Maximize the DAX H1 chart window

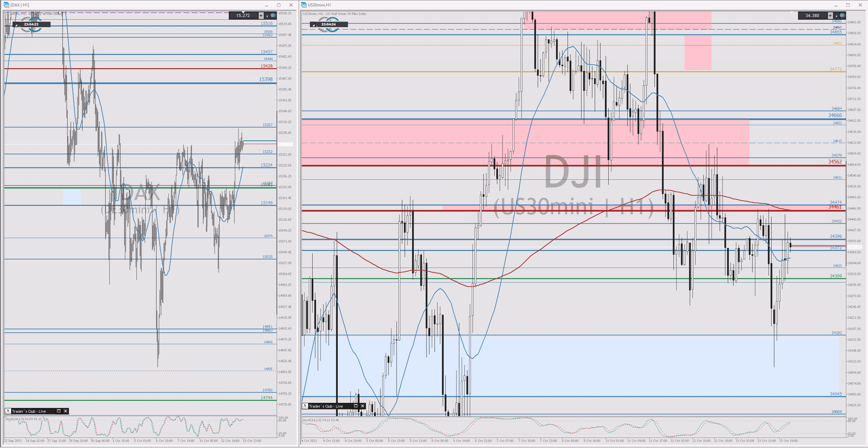click(x=279, y=5)
